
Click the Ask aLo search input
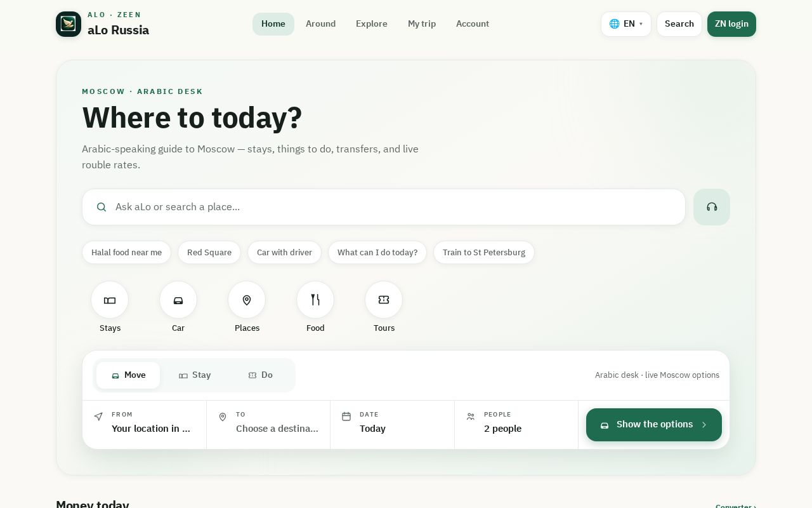coord(384,207)
